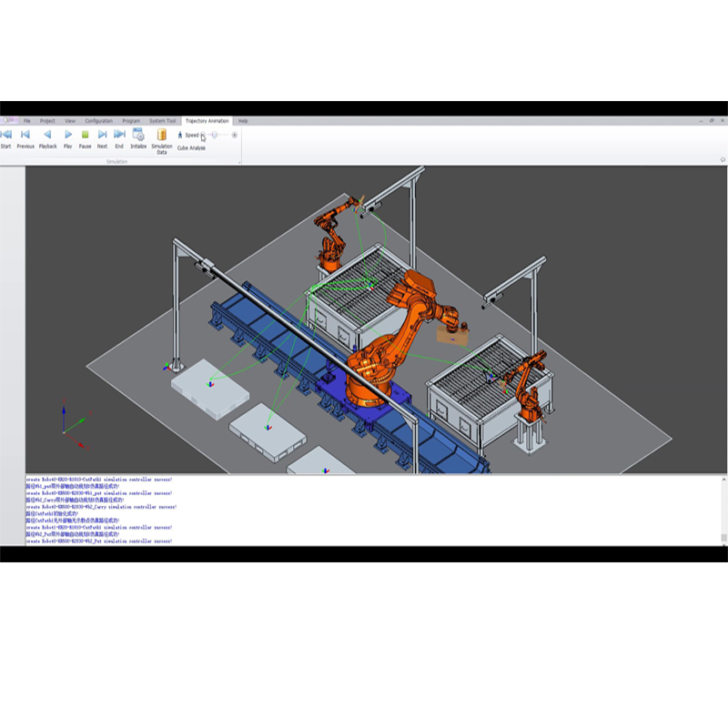Pin the ribbon using pin icon
This screenshot has height=728, width=728.
(723, 160)
